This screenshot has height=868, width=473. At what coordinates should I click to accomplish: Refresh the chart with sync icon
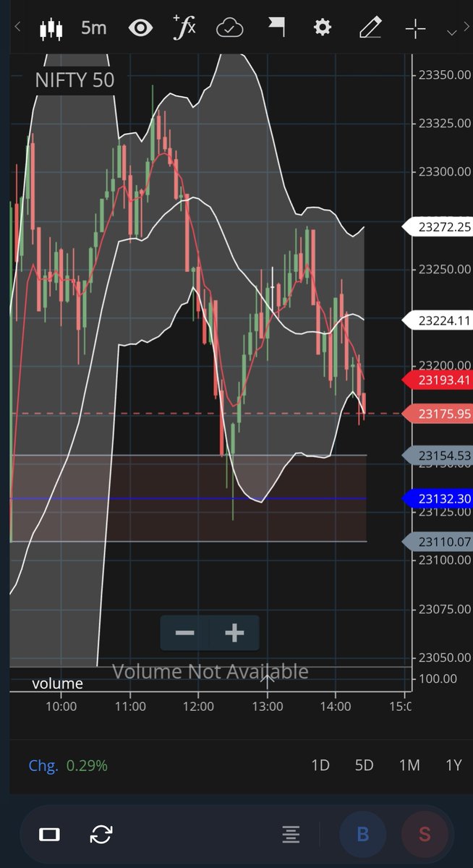(x=101, y=835)
